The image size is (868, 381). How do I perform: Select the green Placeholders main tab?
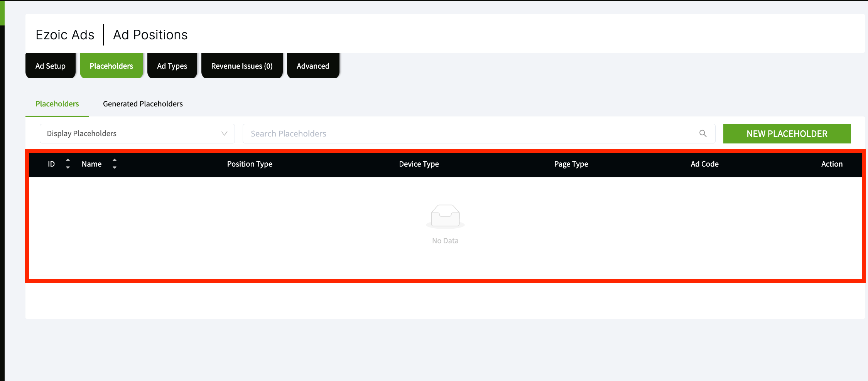point(111,66)
